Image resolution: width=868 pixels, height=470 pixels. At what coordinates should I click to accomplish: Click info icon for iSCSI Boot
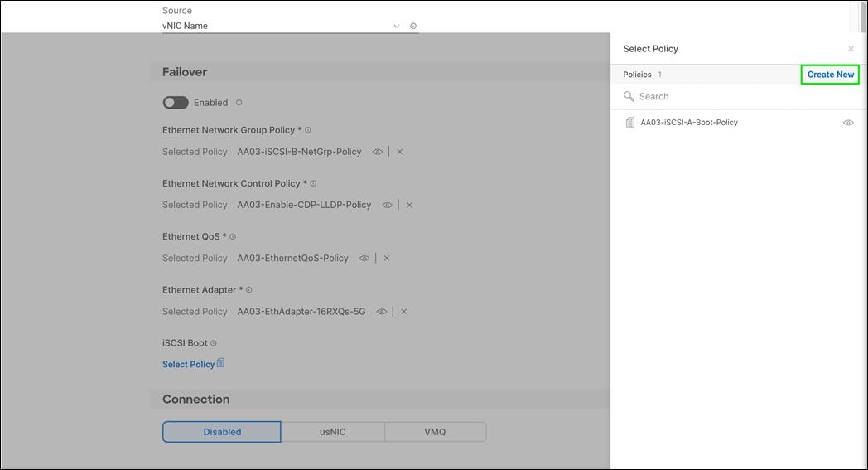[214, 343]
